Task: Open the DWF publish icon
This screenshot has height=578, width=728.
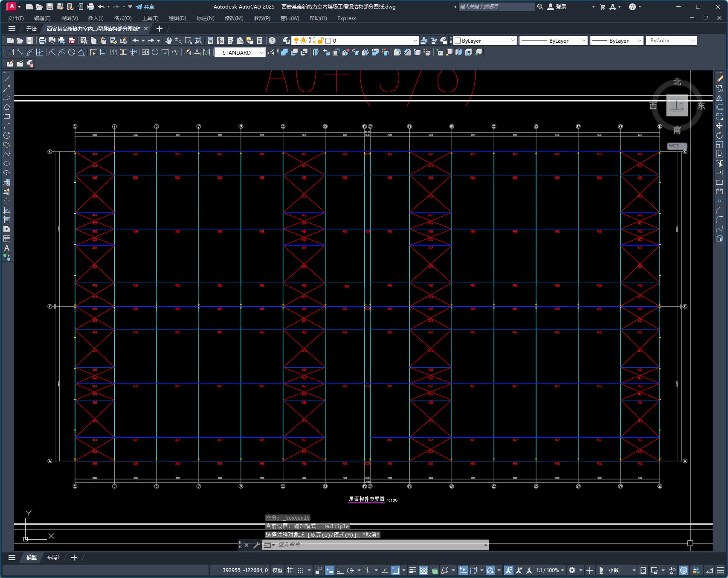Action: (x=72, y=41)
